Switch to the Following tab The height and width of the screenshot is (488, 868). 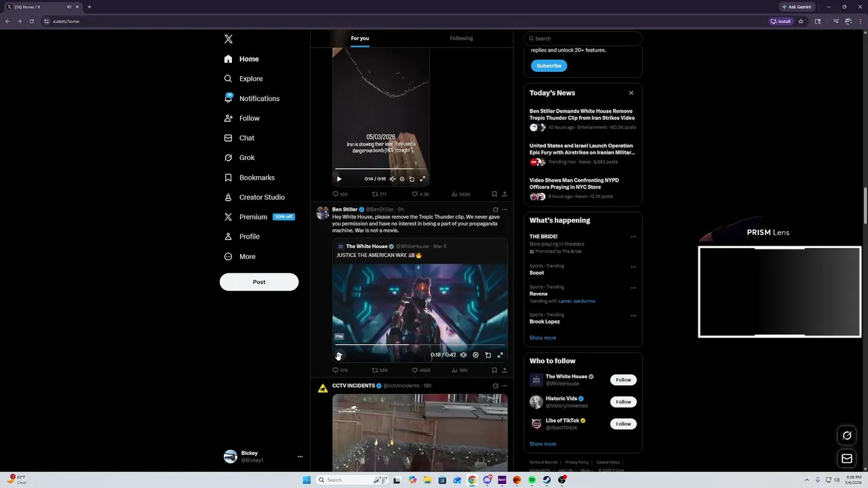pyautogui.click(x=461, y=38)
